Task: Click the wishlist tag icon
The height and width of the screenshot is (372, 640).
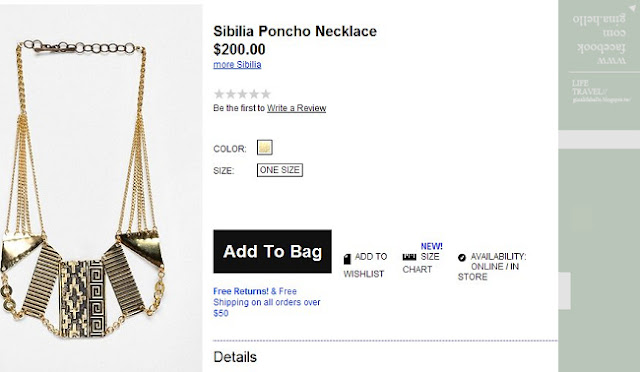Action: (x=347, y=259)
